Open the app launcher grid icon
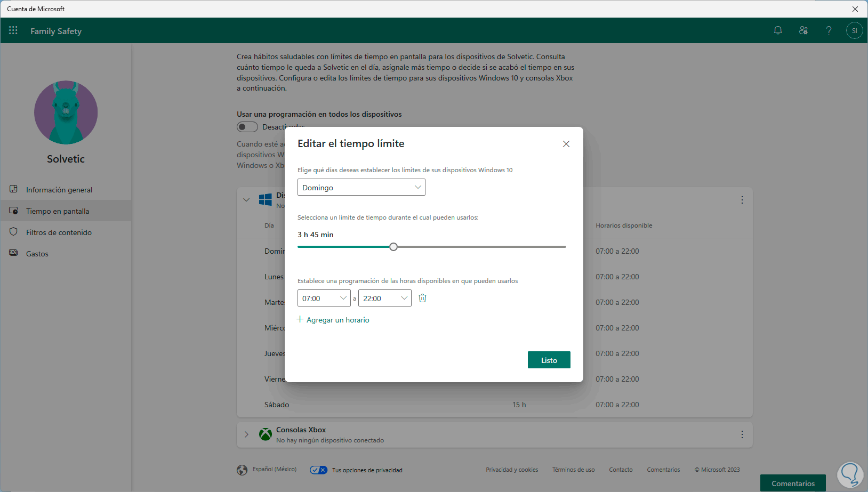Image resolution: width=868 pixels, height=492 pixels. click(13, 30)
